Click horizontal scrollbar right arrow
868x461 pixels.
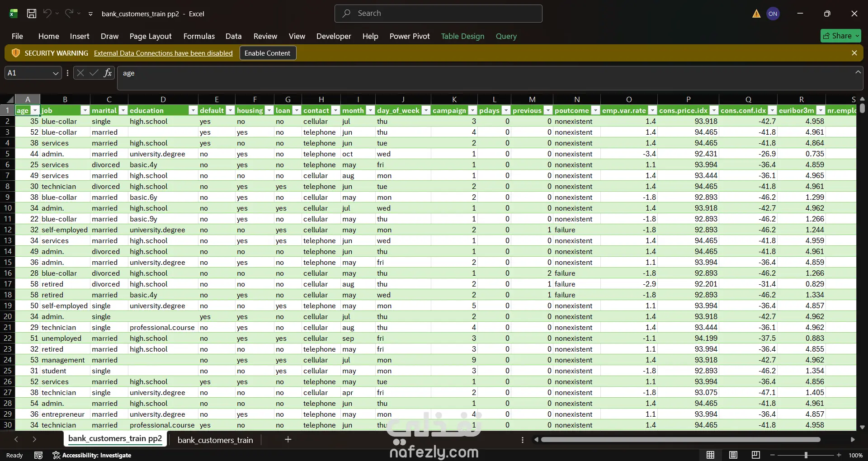coord(853,439)
